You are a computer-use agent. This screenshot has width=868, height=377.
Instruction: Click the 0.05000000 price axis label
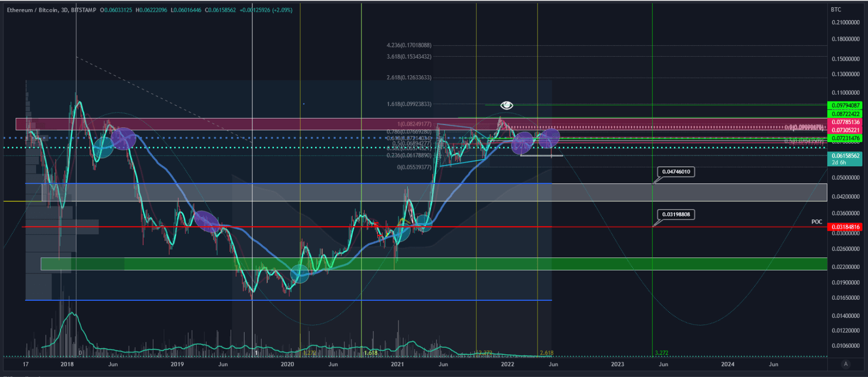pyautogui.click(x=846, y=178)
